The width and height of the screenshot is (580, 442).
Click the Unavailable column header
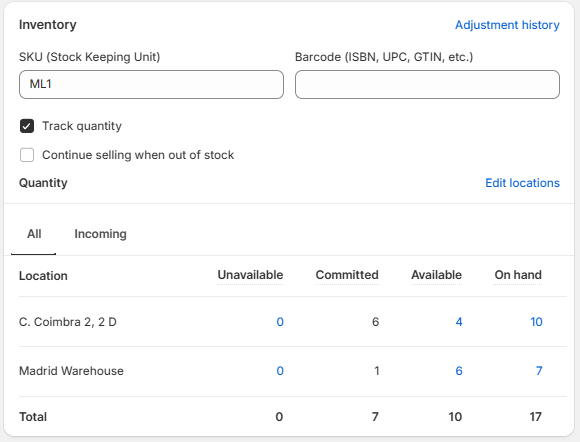coord(250,275)
